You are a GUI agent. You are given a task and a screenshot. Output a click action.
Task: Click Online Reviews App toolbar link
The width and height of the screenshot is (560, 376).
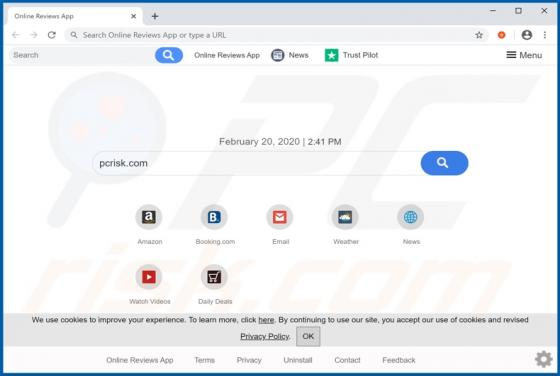click(227, 55)
